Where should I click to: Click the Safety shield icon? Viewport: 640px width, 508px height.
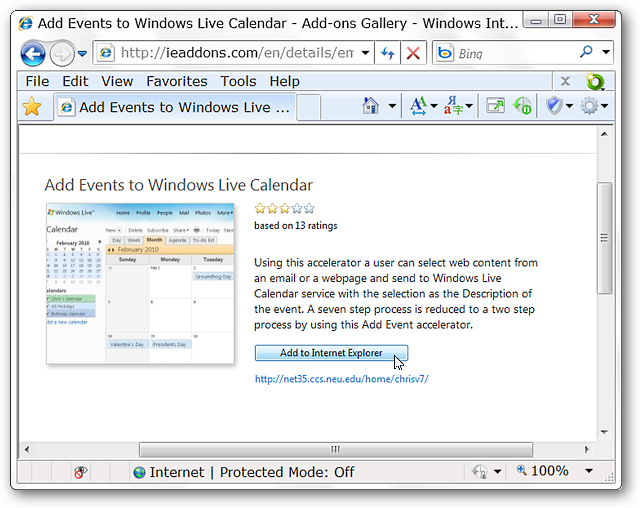(x=554, y=106)
